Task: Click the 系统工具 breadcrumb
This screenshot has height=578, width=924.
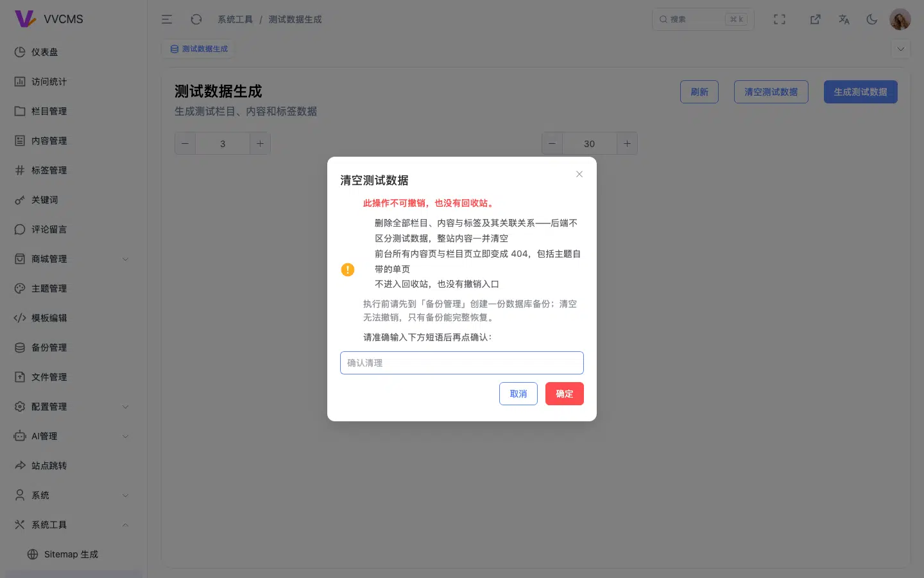Action: pyautogui.click(x=235, y=19)
